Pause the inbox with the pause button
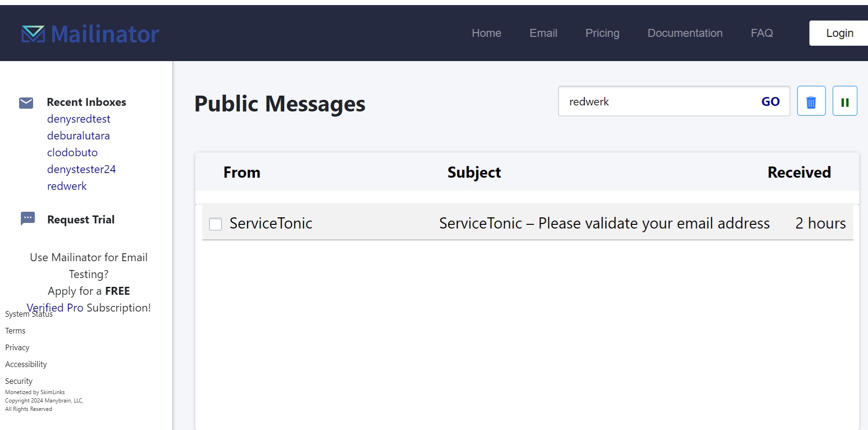 (845, 101)
